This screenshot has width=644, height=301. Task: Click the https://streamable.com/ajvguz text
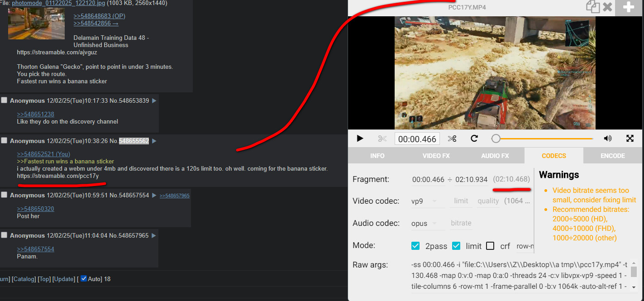[x=57, y=52]
